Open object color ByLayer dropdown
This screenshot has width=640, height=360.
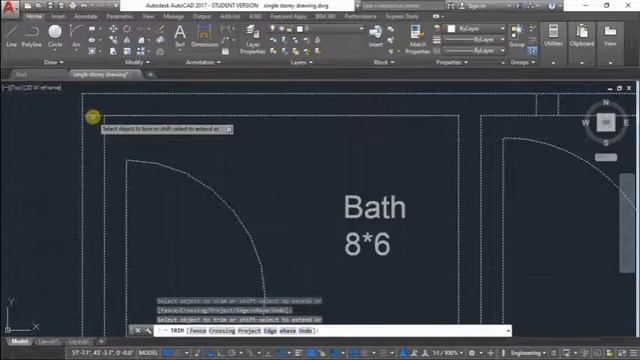coord(476,29)
